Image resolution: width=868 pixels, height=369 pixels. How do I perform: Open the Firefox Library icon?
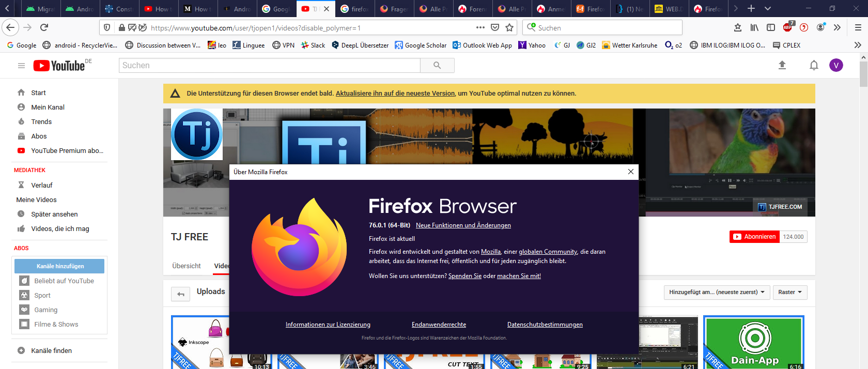click(754, 27)
